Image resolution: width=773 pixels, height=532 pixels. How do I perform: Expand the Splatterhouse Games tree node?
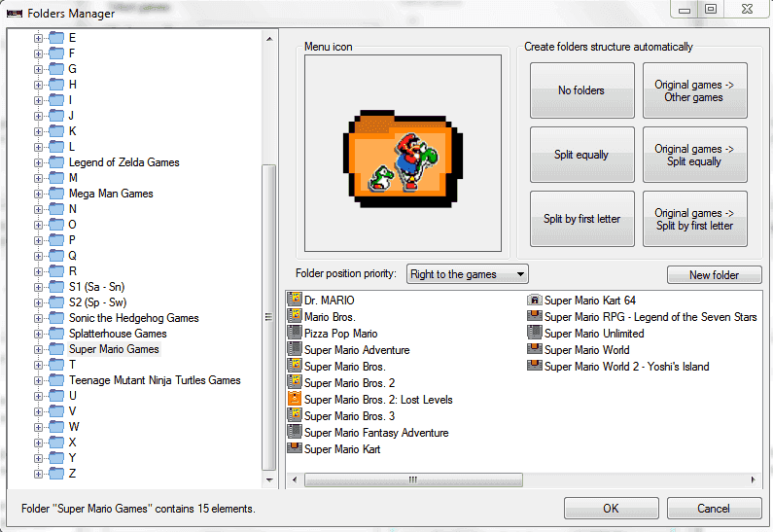click(38, 334)
